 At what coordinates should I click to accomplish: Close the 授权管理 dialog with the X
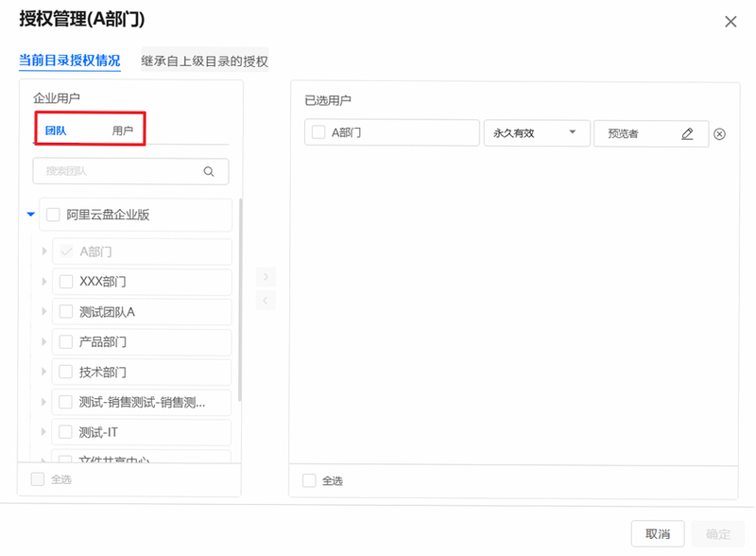[730, 22]
